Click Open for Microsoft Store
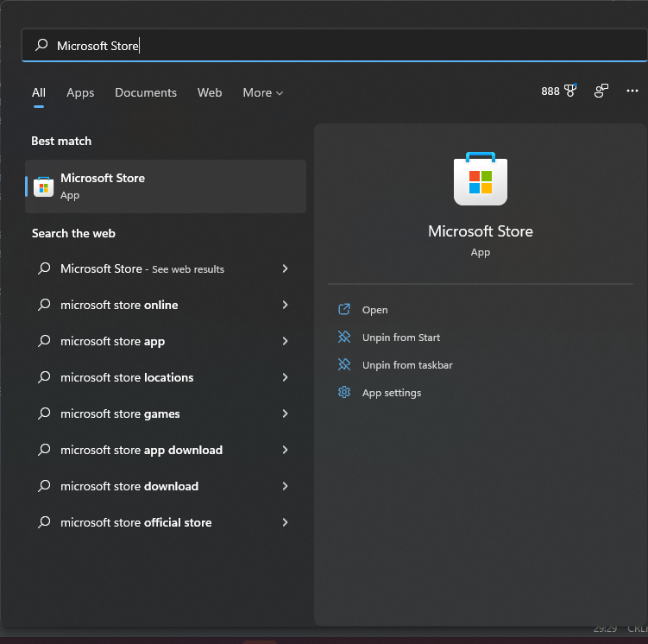The height and width of the screenshot is (644, 648). pos(374,310)
